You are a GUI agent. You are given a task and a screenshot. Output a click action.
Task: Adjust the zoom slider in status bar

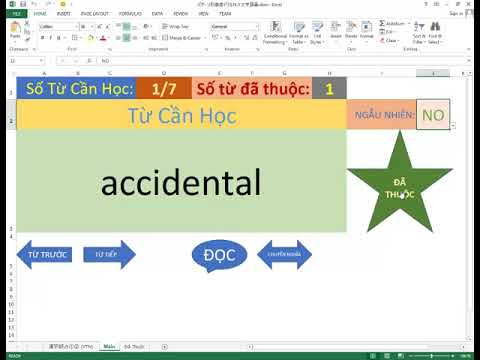point(432,356)
